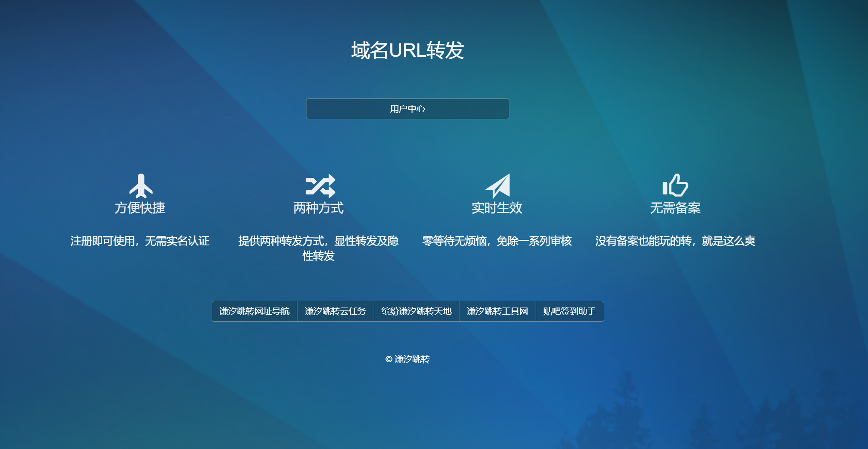The height and width of the screenshot is (449, 868).
Task: Click the 注册即可使用 description text
Action: click(141, 241)
